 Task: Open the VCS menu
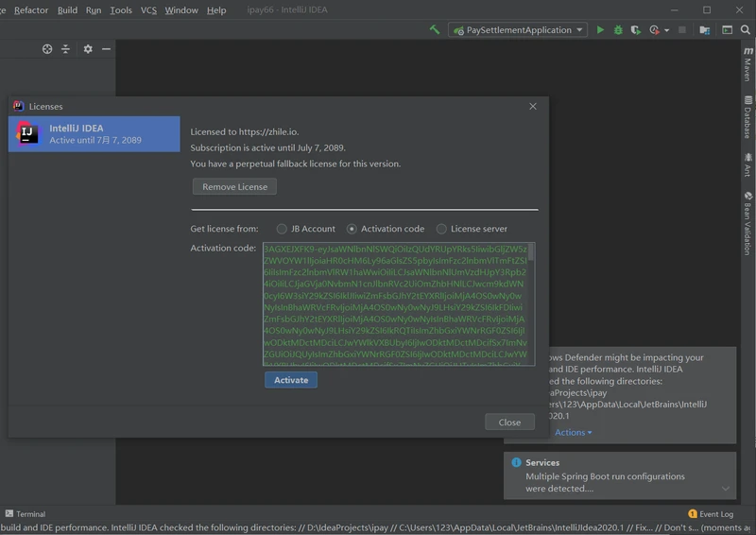[148, 10]
